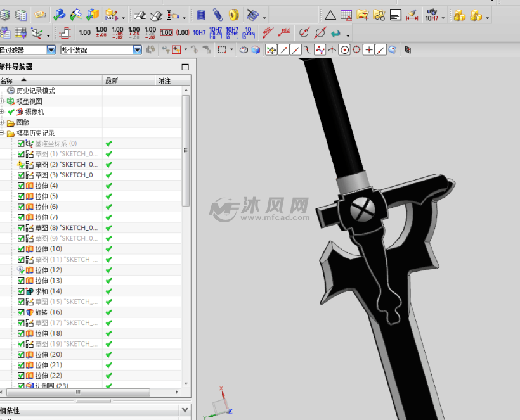The image size is (520, 420).
Task: Enable the existing point plus snap icon
Action: (369, 50)
